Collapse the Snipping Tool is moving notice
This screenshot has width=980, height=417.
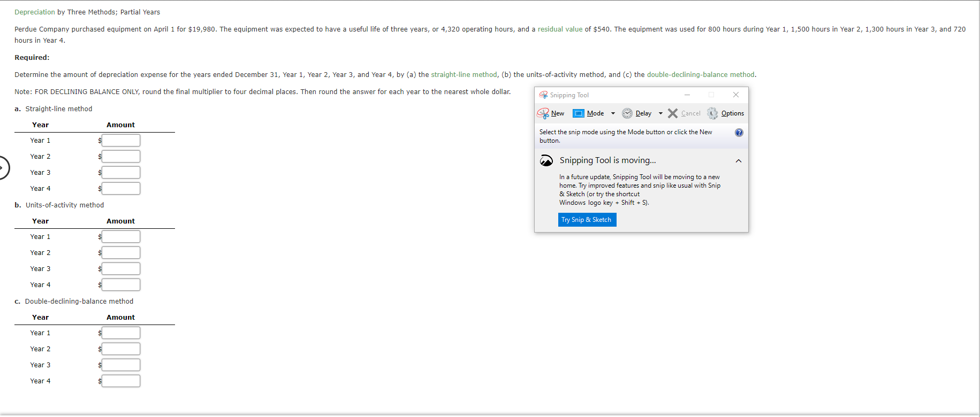[x=739, y=161]
